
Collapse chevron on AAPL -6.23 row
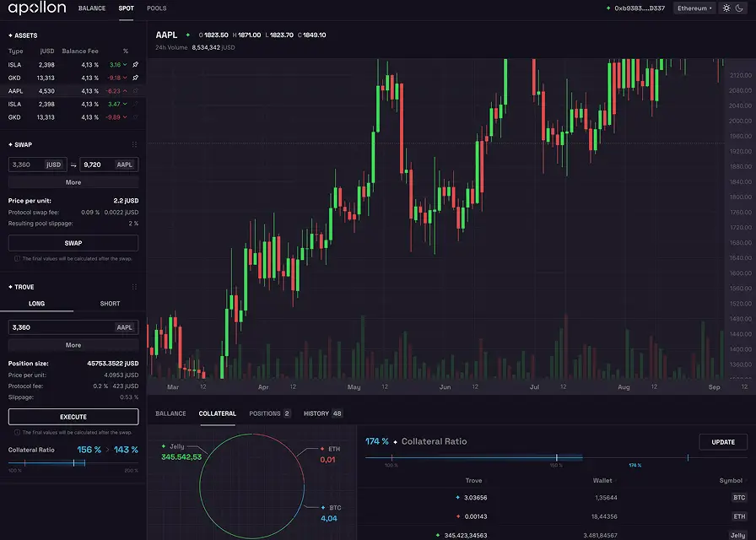125,90
